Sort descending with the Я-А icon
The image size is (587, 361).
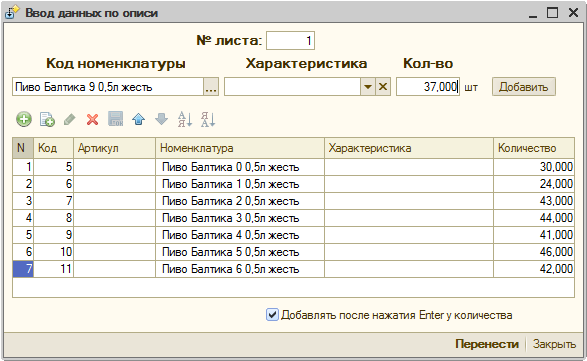pyautogui.click(x=208, y=119)
